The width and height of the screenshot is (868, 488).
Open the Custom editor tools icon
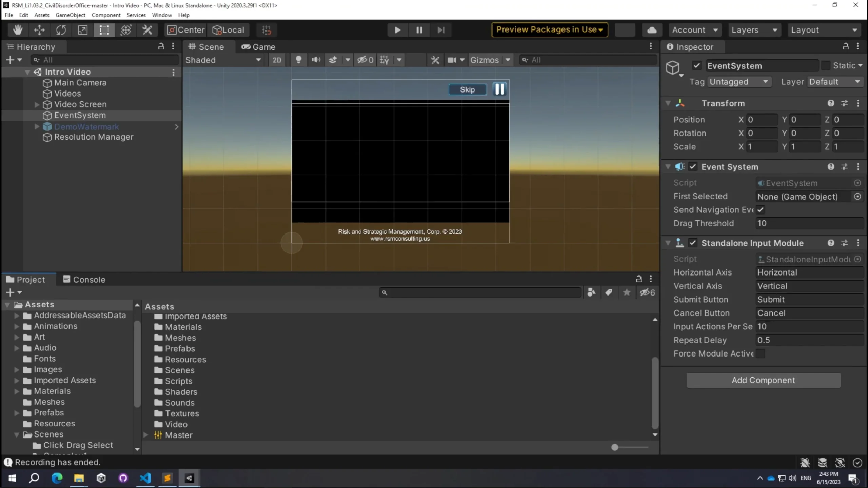[147, 30]
